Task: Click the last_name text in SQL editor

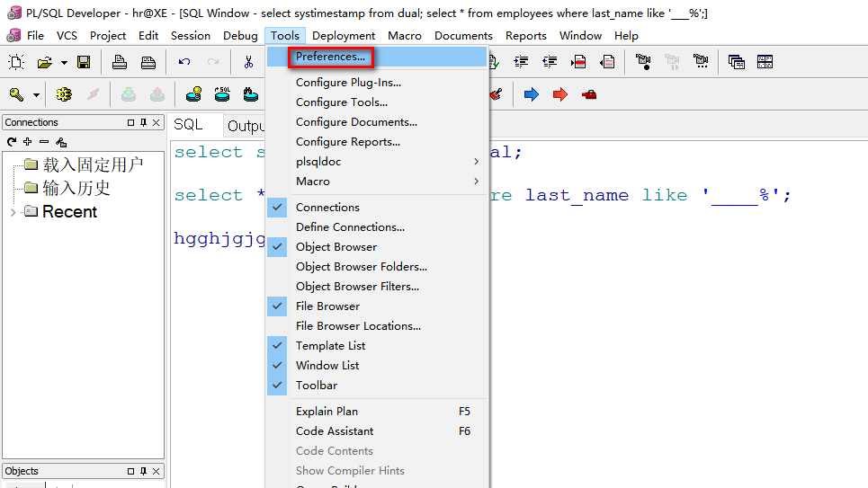Action: point(577,195)
